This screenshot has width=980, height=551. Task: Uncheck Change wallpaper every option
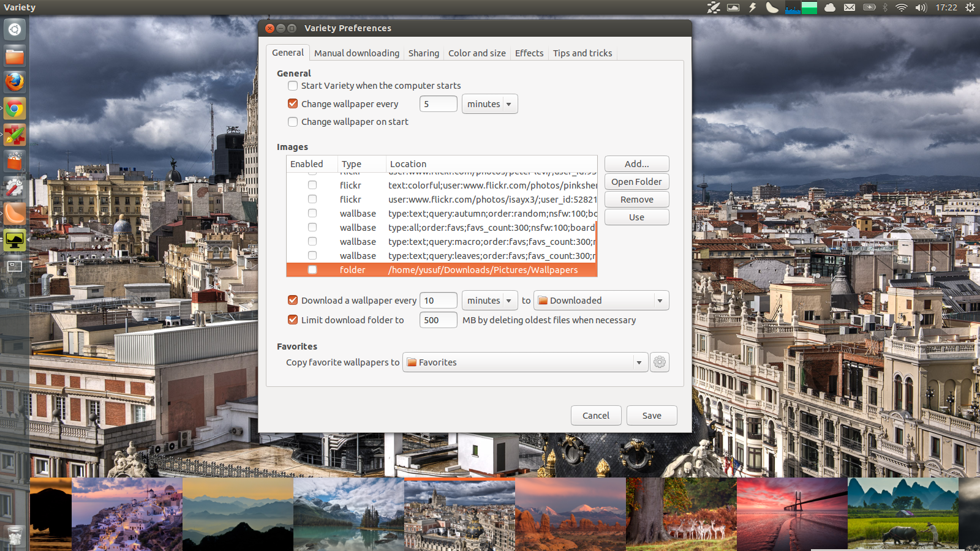pyautogui.click(x=292, y=103)
